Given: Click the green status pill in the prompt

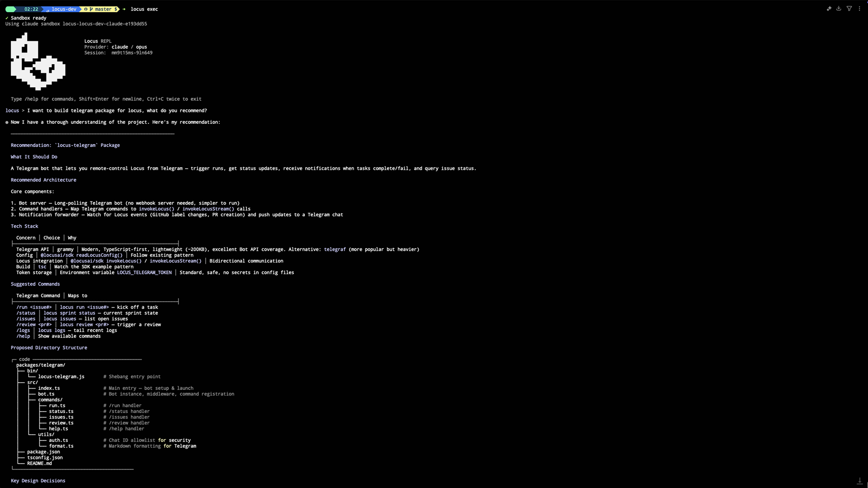Looking at the screenshot, I should (x=11, y=9).
